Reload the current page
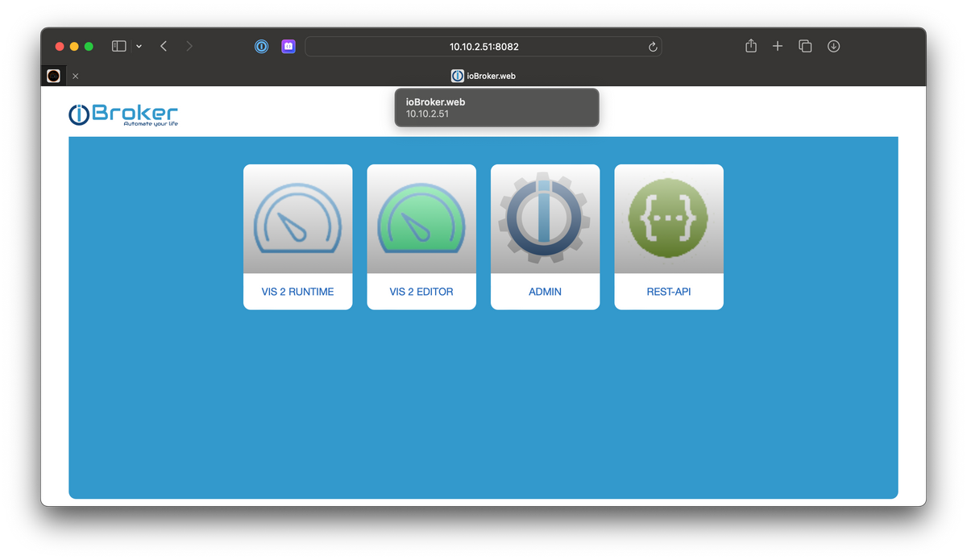Image resolution: width=967 pixels, height=560 pixels. (x=653, y=47)
